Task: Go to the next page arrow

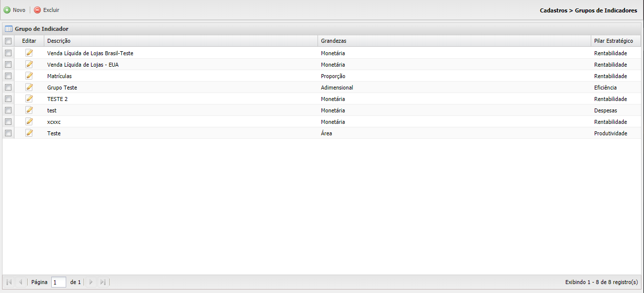Action: 91,282
